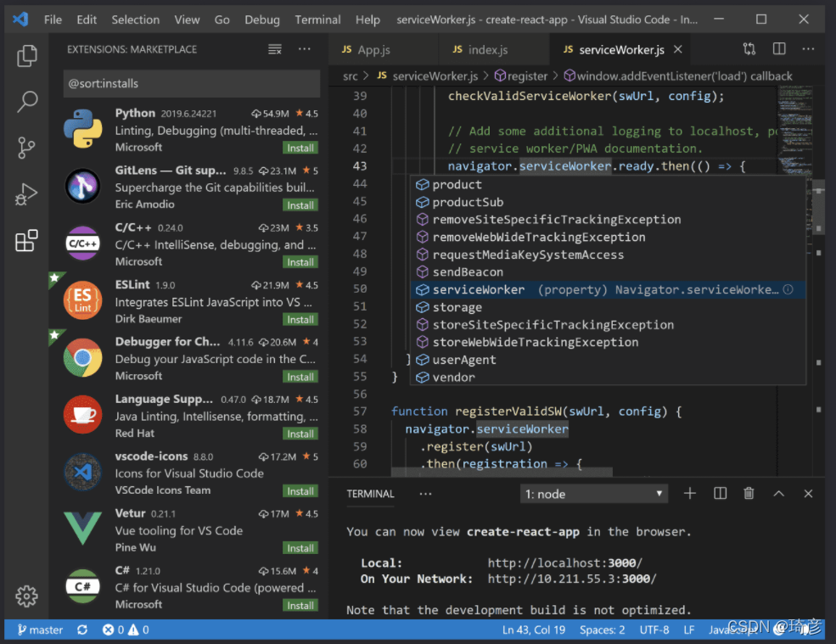This screenshot has height=644, width=836.
Task: Install the Python extension
Action: tap(300, 148)
